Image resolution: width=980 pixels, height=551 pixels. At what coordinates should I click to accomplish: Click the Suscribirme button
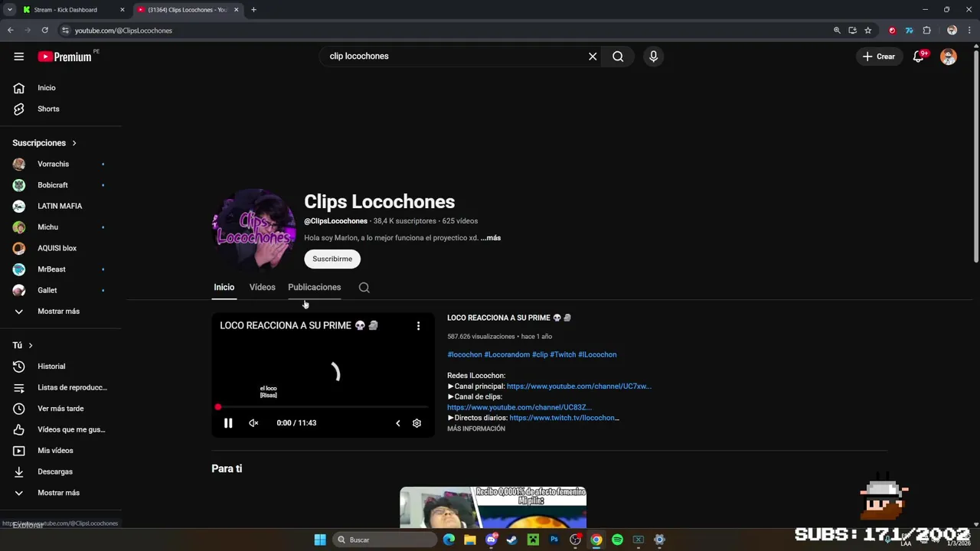(332, 259)
